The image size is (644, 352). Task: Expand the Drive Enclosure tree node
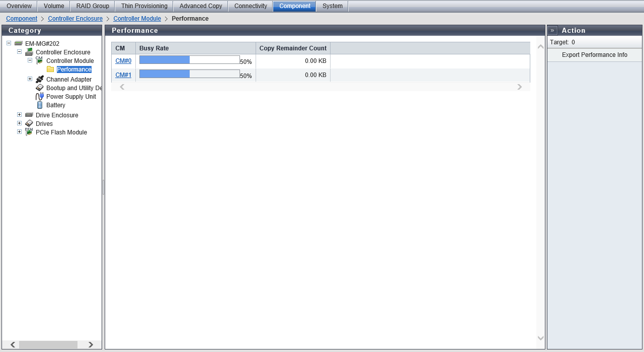click(19, 115)
